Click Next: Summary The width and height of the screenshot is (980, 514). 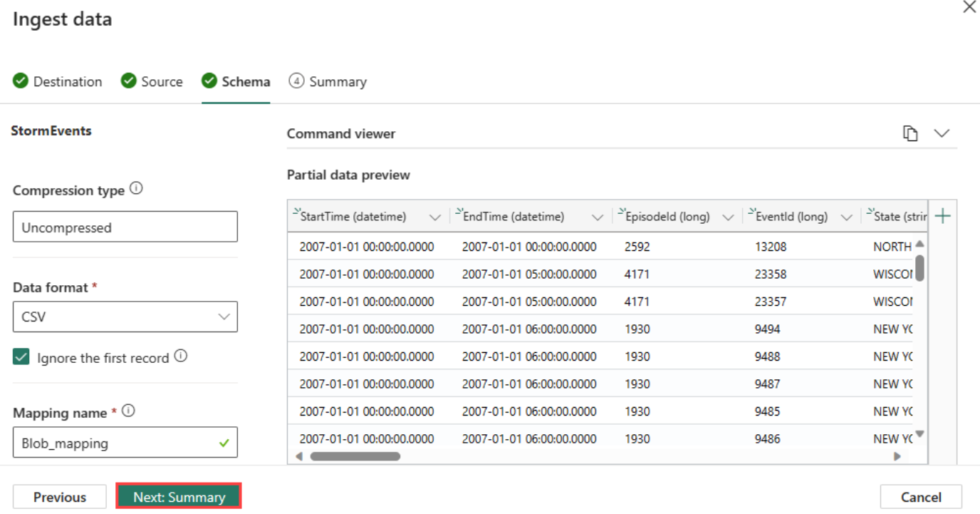(178, 497)
